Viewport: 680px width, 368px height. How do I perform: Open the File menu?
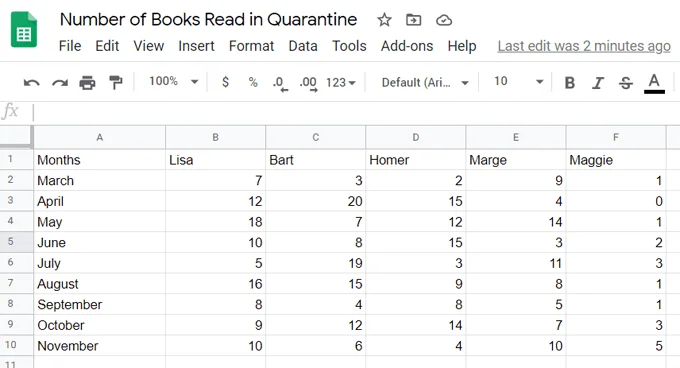point(70,46)
